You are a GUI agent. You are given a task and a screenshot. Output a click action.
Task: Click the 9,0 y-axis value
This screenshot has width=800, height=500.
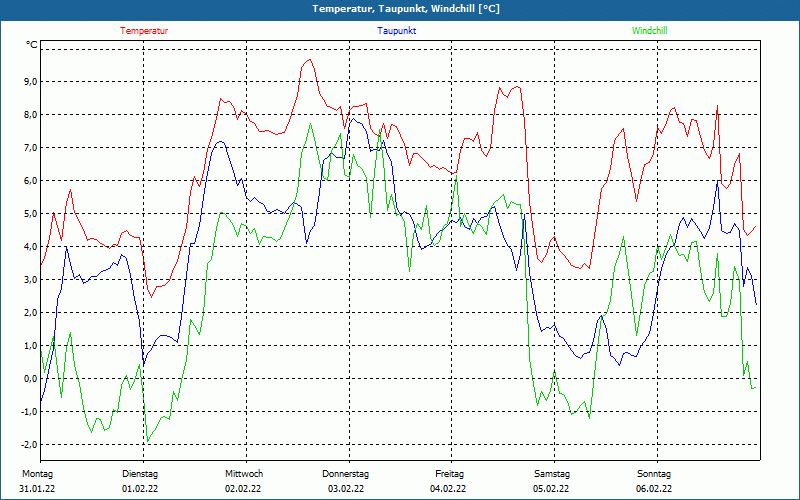click(31, 82)
